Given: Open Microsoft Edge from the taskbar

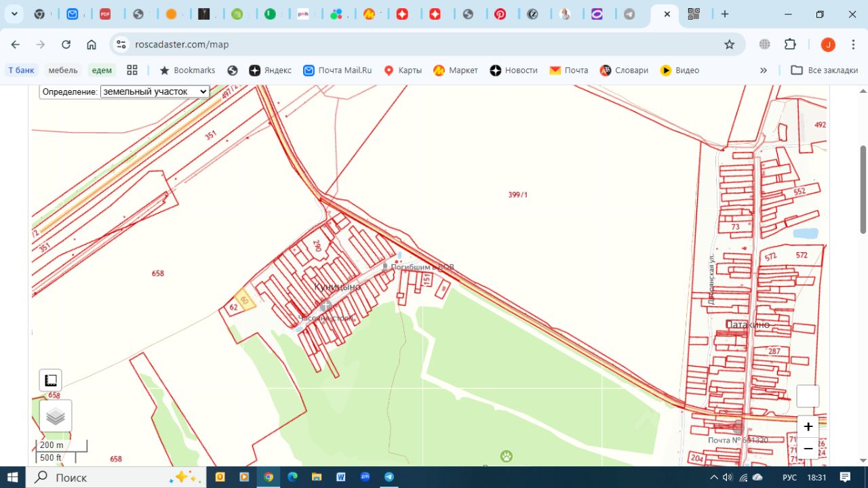Looking at the screenshot, I should pos(293,477).
